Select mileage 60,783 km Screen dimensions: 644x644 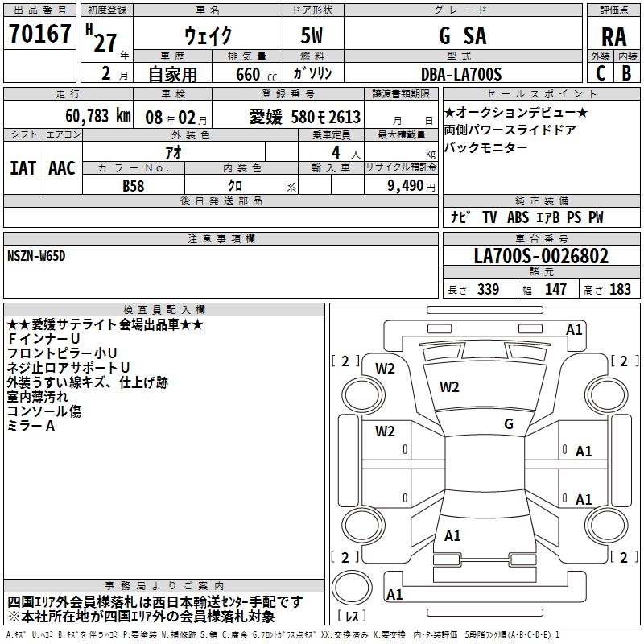[x=97, y=116]
